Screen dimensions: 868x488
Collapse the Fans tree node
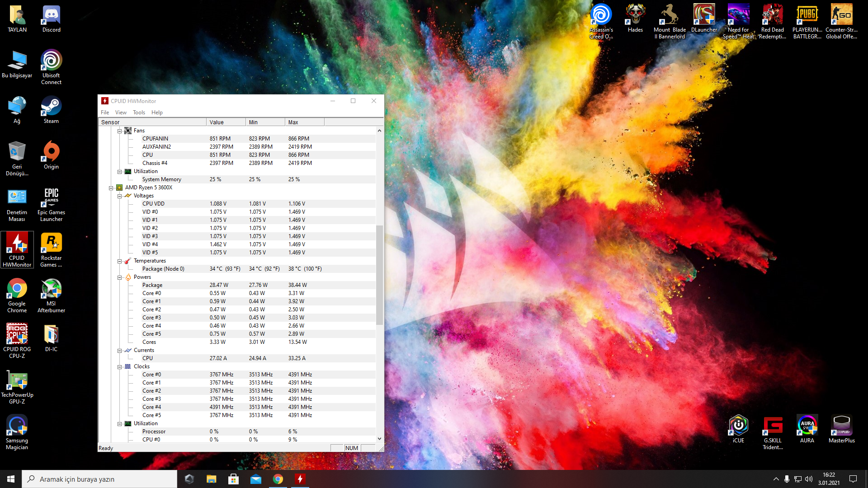pyautogui.click(x=120, y=131)
